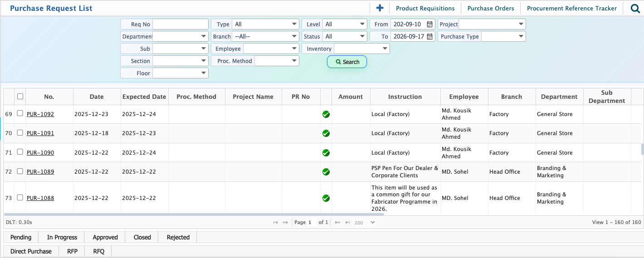
Task: Open the Proc. Method filter dropdown
Action: tap(277, 61)
